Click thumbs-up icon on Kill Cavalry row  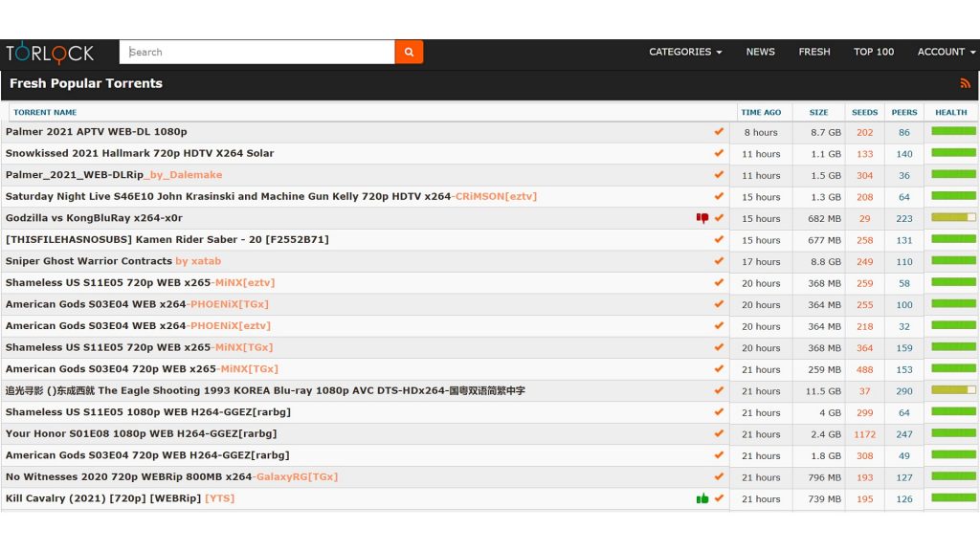pyautogui.click(x=702, y=498)
